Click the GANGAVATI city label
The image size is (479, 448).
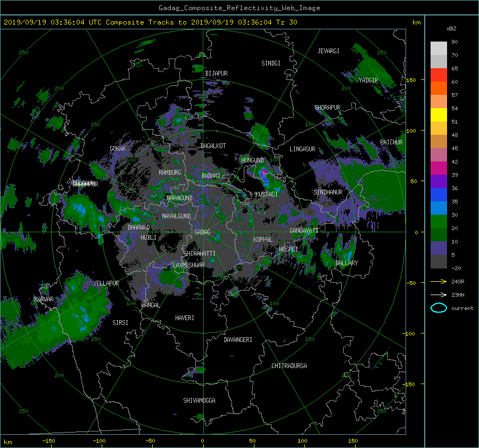click(x=304, y=231)
